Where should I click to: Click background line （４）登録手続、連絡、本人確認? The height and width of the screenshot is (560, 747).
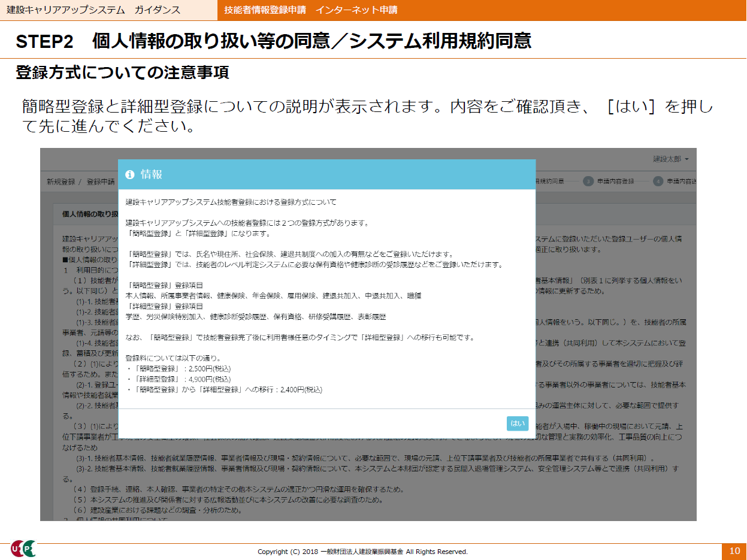pos(238,489)
